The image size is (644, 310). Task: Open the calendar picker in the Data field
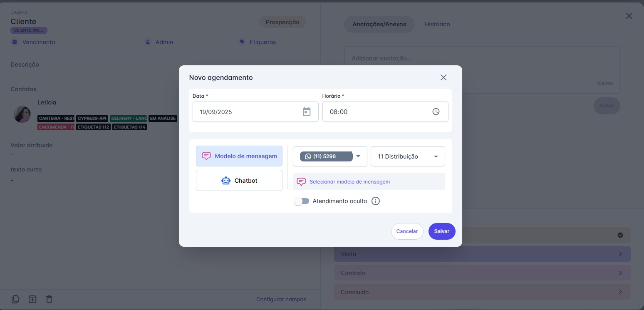click(x=307, y=112)
